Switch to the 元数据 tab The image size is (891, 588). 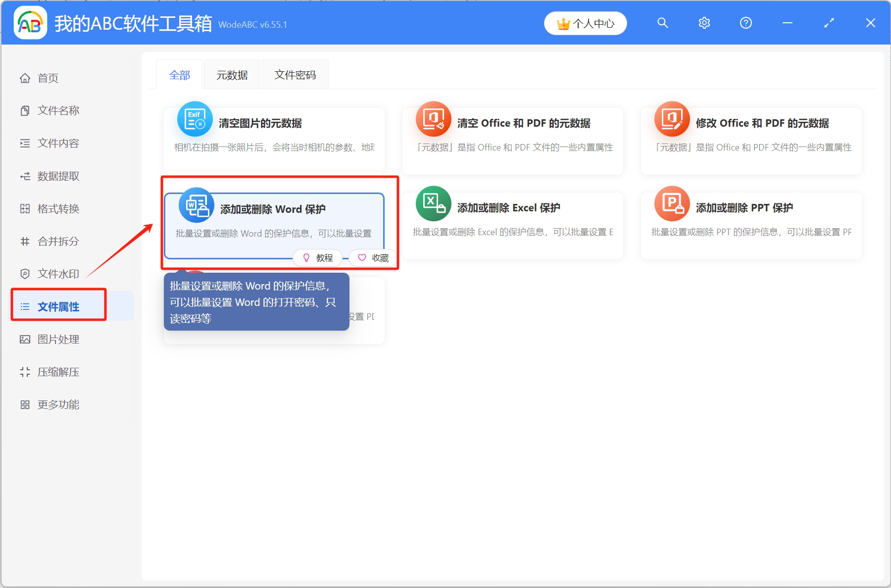point(232,74)
